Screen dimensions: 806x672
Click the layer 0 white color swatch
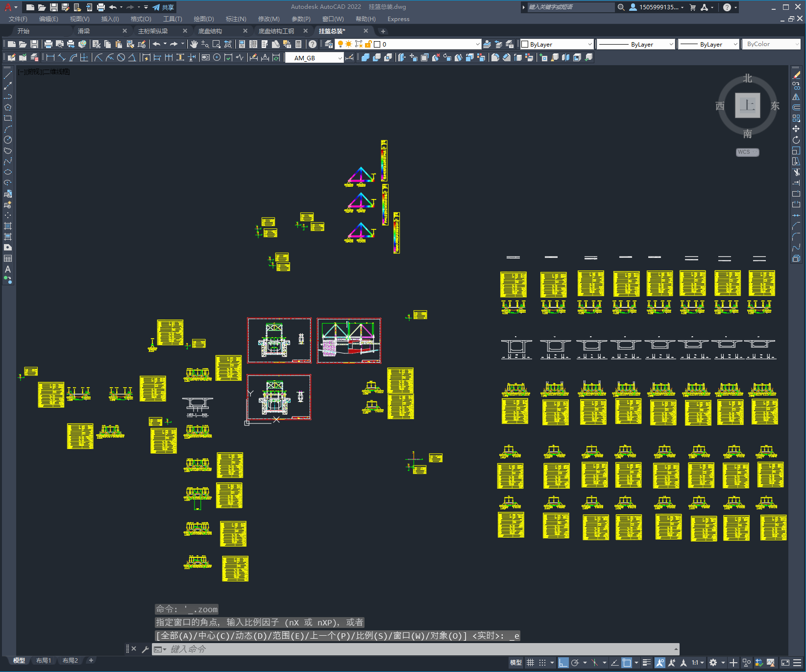click(377, 44)
